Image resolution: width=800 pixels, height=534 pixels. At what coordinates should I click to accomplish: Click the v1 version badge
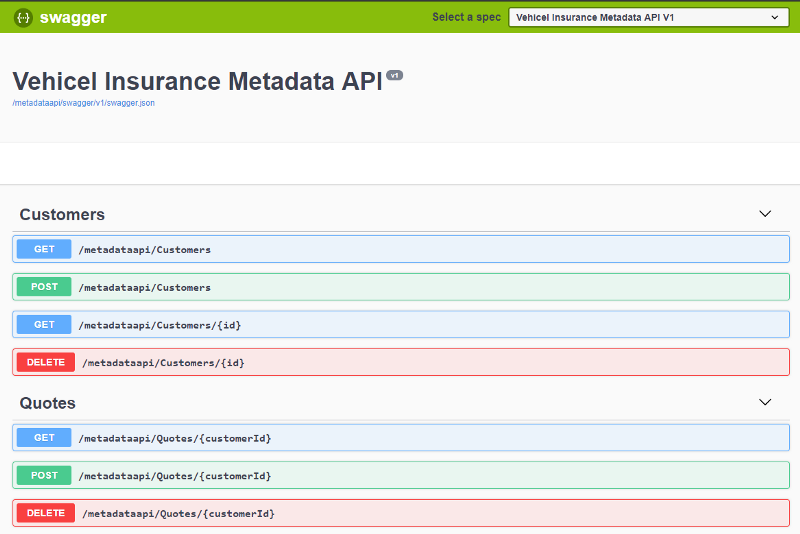pyautogui.click(x=395, y=75)
